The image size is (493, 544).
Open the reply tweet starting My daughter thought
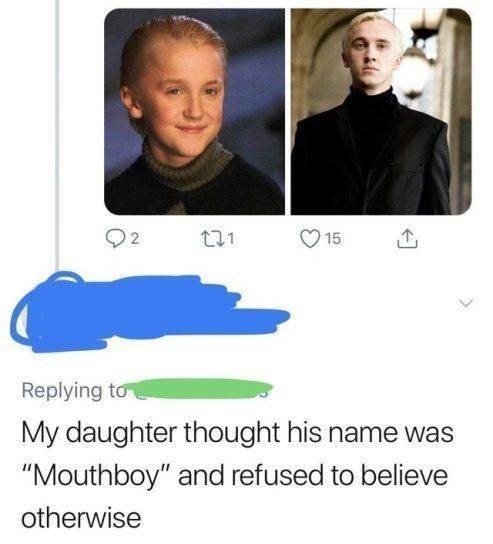click(x=237, y=475)
